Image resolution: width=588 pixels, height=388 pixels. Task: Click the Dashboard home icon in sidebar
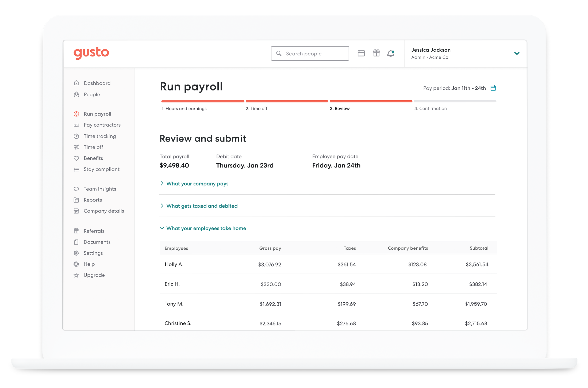[x=76, y=83]
